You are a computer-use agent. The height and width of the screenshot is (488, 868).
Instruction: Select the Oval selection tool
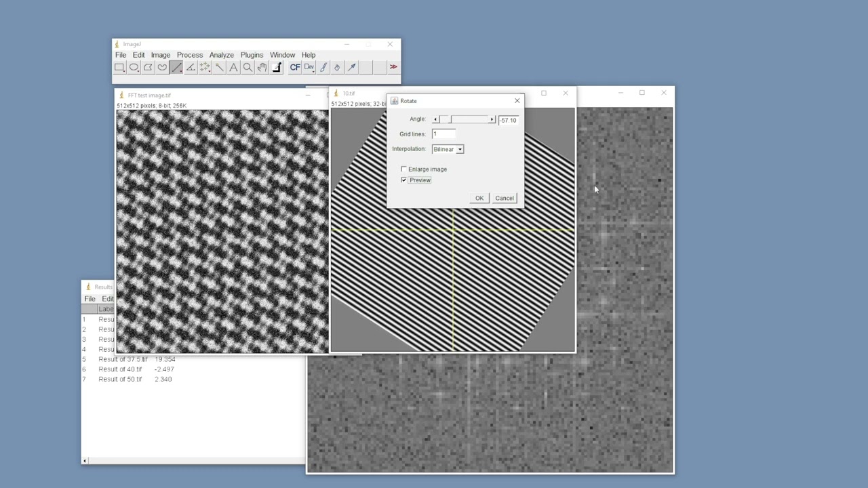point(134,67)
